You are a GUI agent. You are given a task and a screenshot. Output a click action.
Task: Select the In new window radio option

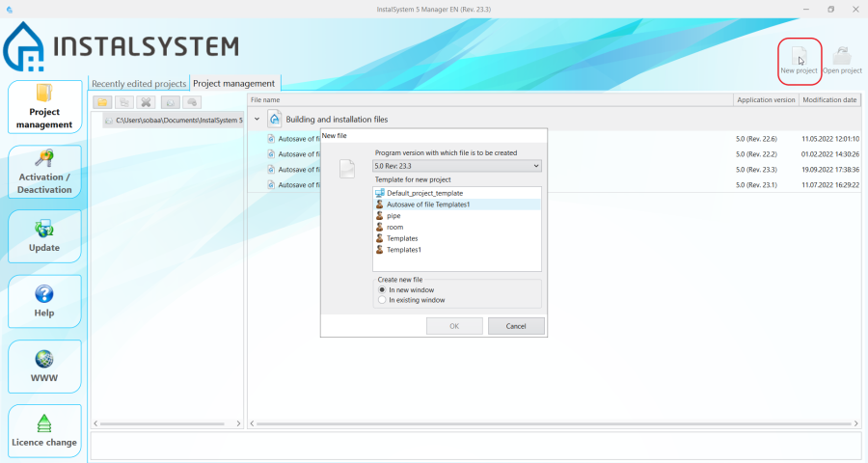point(382,290)
